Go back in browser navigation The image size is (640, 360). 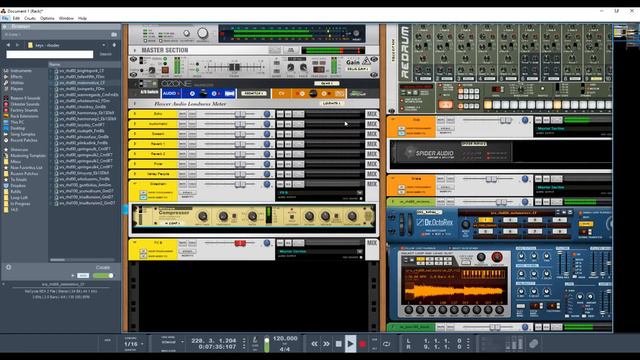pyautogui.click(x=8, y=45)
